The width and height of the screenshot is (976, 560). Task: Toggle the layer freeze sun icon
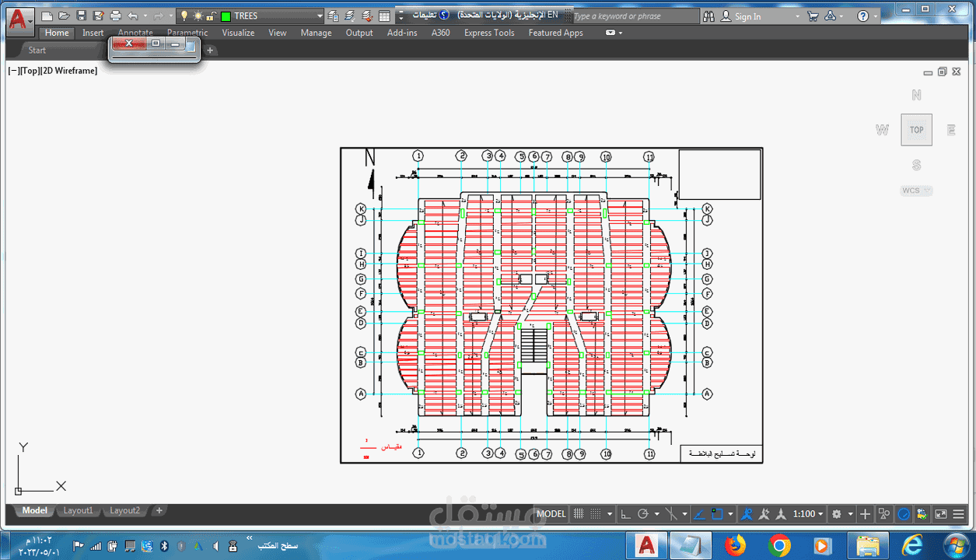point(198,16)
